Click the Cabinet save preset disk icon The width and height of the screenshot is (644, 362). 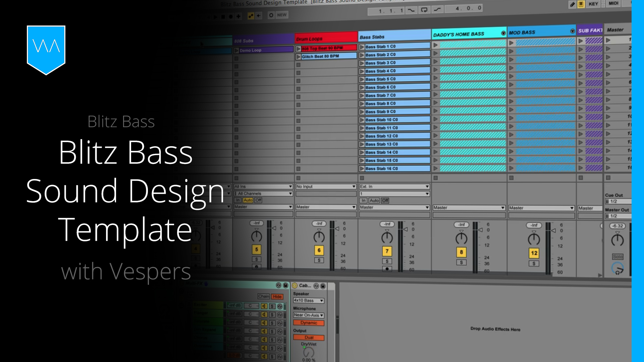pos(323,286)
